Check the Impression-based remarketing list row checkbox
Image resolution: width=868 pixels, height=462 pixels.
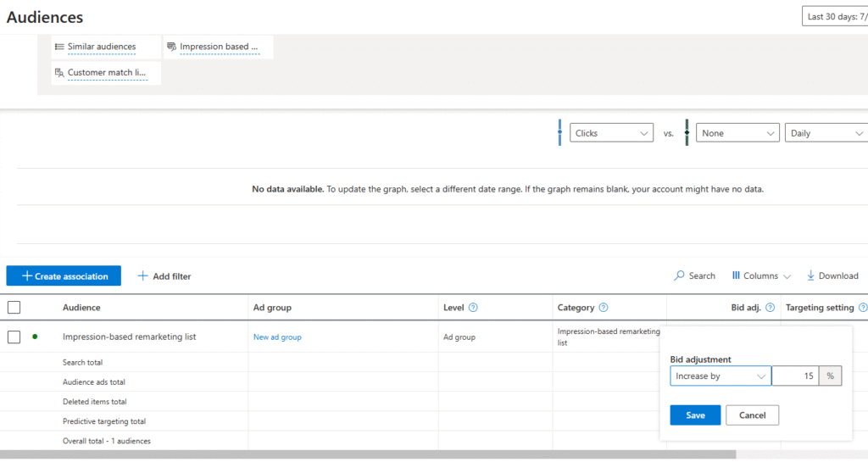point(14,337)
